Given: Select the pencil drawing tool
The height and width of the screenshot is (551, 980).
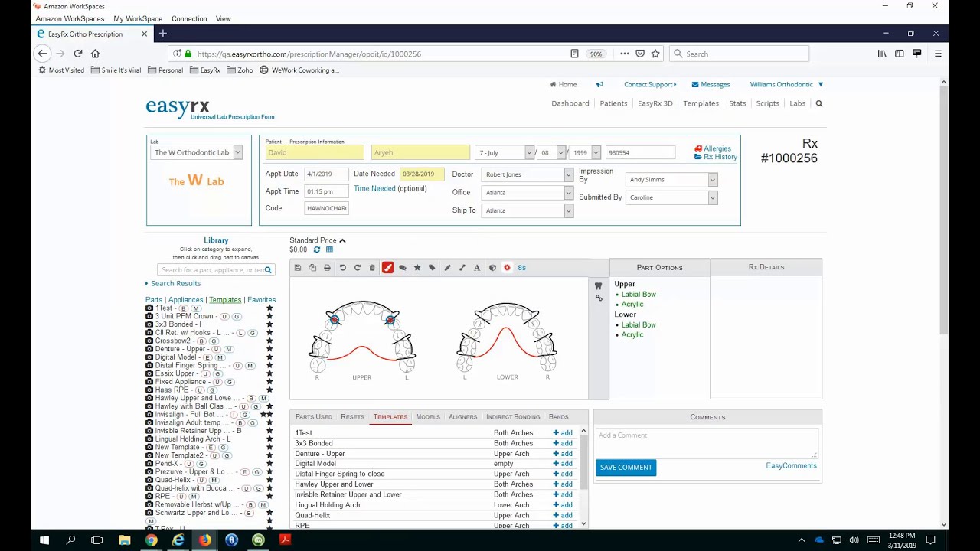Looking at the screenshot, I should (448, 268).
